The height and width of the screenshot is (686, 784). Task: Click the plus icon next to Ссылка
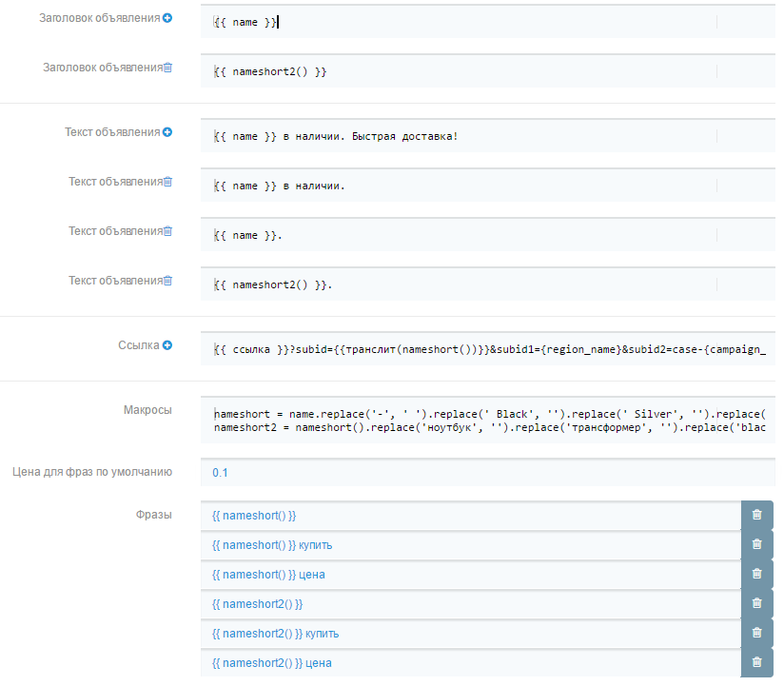(x=167, y=345)
